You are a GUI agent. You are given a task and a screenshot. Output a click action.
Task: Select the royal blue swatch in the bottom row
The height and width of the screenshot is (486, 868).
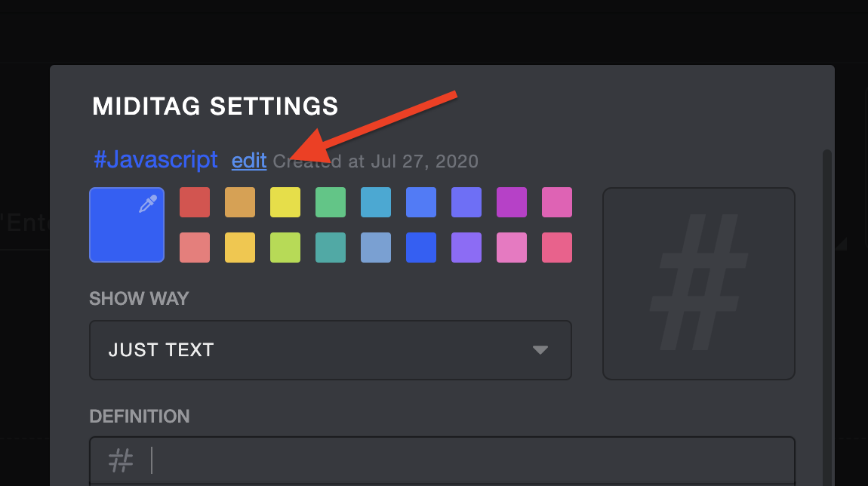coord(421,248)
